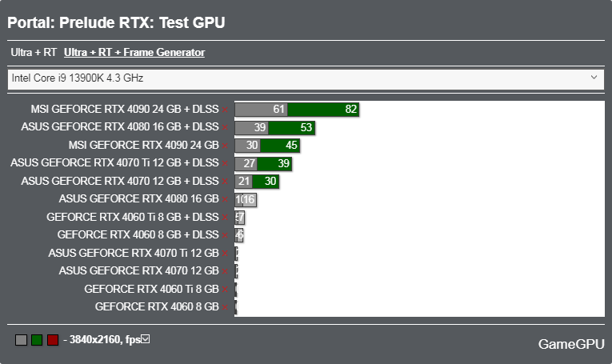Click the ASUS GEFORCE RTX 4080 16 GB label without DLSS
612x364 pixels.
[139, 199]
